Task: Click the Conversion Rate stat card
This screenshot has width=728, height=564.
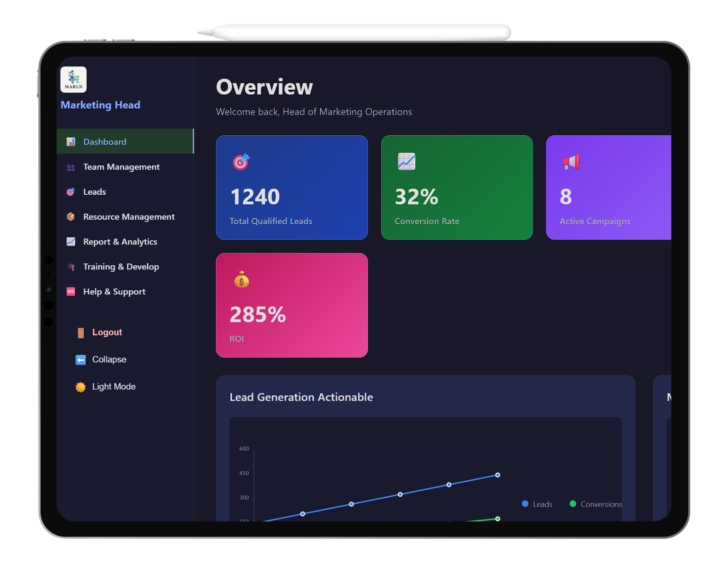Action: (x=456, y=187)
